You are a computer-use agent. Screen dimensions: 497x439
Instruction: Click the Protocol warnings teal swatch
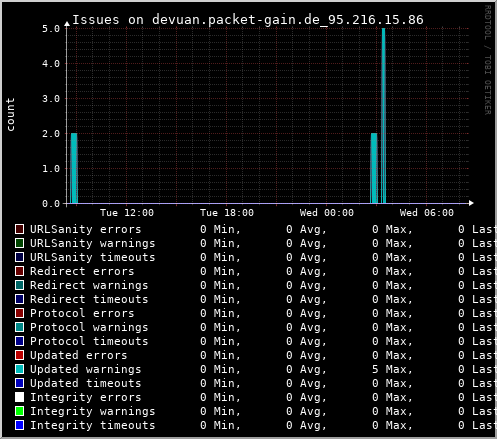(20, 327)
